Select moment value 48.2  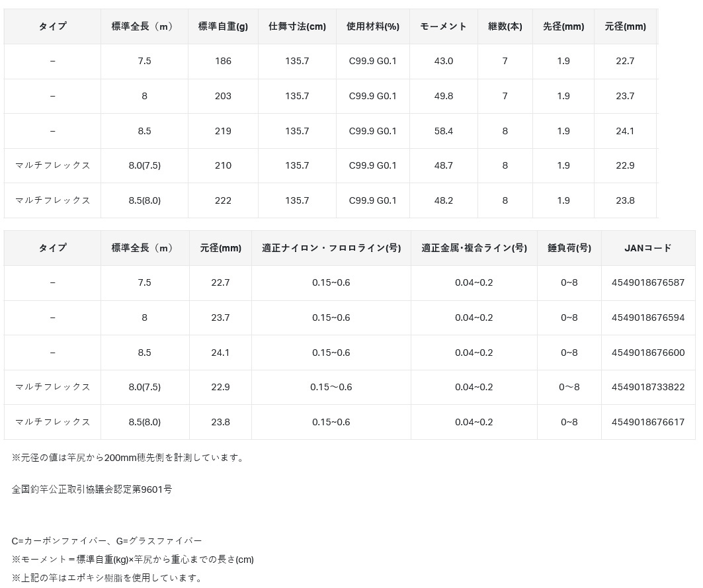443,200
